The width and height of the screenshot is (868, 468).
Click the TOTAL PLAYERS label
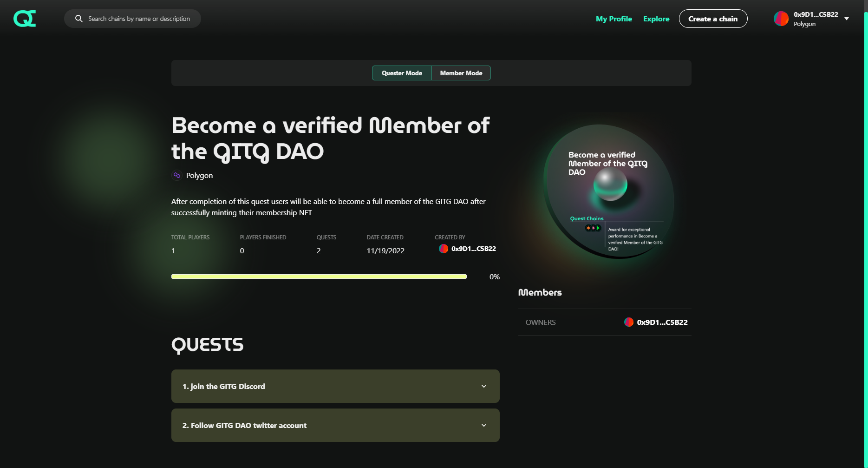[190, 237]
